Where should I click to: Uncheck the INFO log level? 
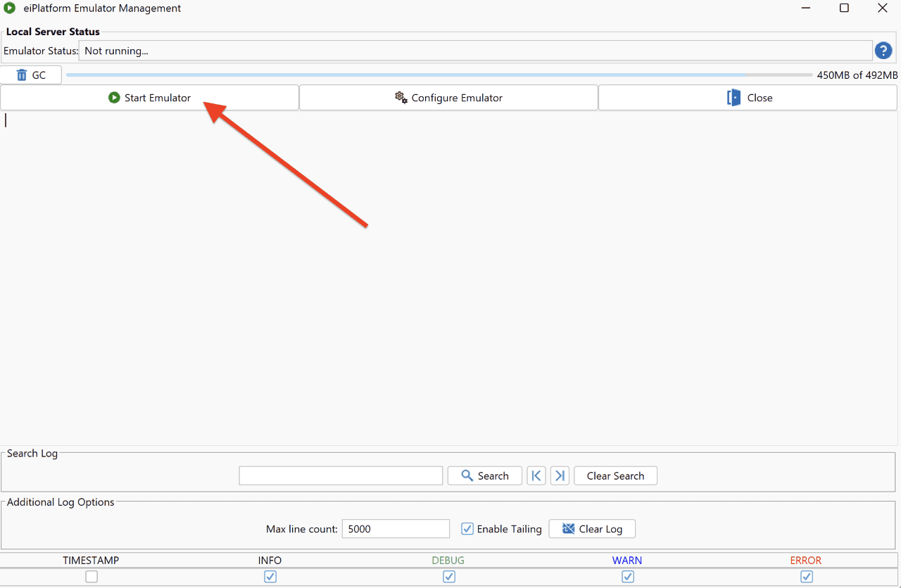[x=270, y=577]
